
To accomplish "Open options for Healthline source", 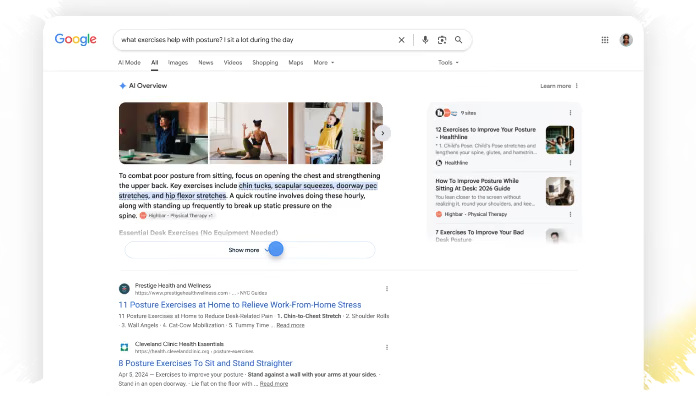I will (x=570, y=163).
